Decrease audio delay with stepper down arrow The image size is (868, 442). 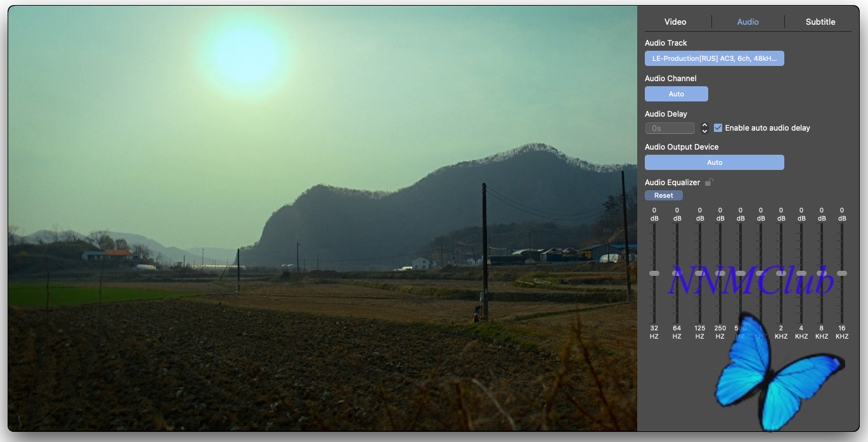pos(704,131)
